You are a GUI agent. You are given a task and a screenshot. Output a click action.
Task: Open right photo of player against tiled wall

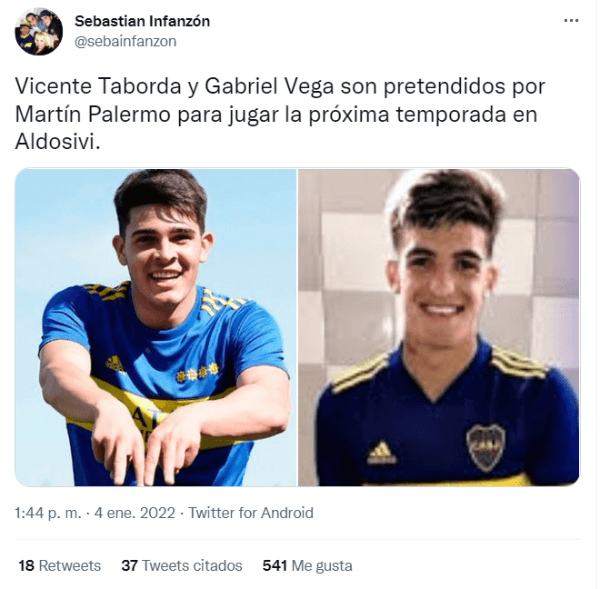pos(439,328)
